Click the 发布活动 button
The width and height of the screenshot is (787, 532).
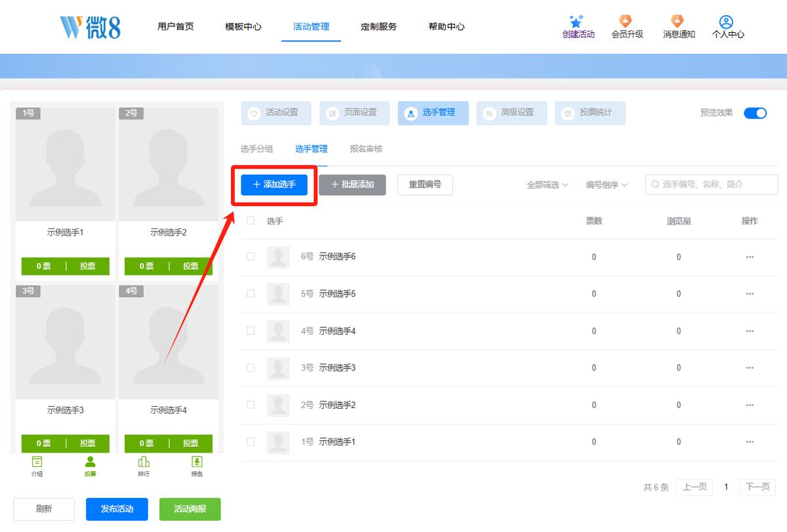tap(117, 509)
